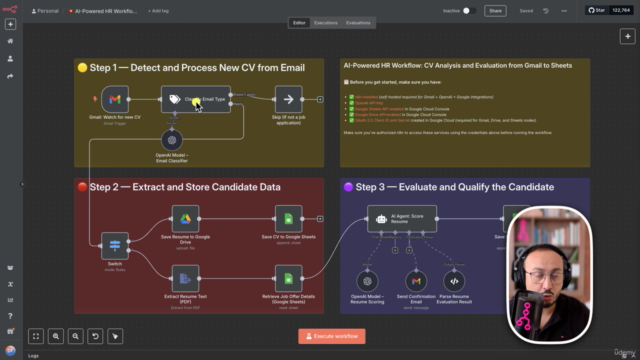Image resolution: width=640 pixels, height=360 pixels.
Task: Switch to the Editor tab
Action: tap(299, 23)
